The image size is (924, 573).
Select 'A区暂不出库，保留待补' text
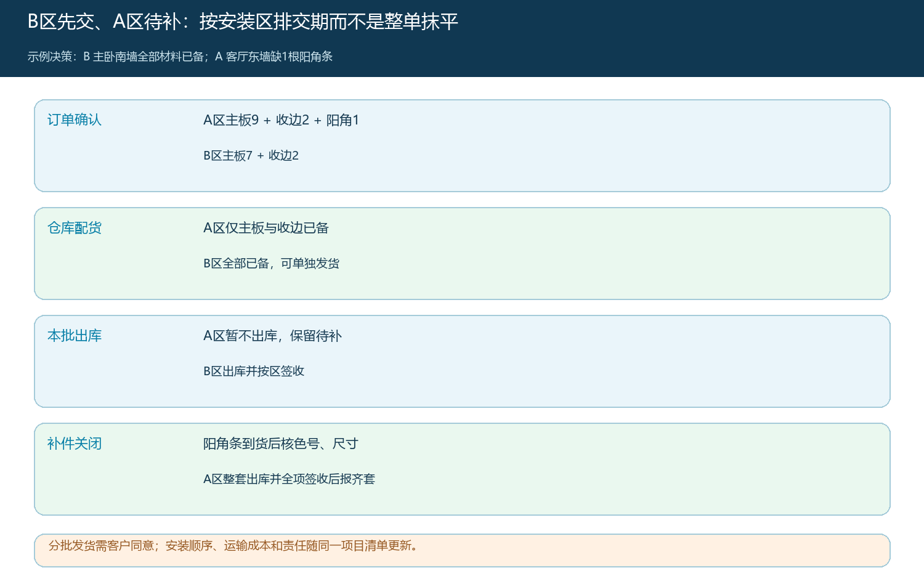(x=272, y=336)
